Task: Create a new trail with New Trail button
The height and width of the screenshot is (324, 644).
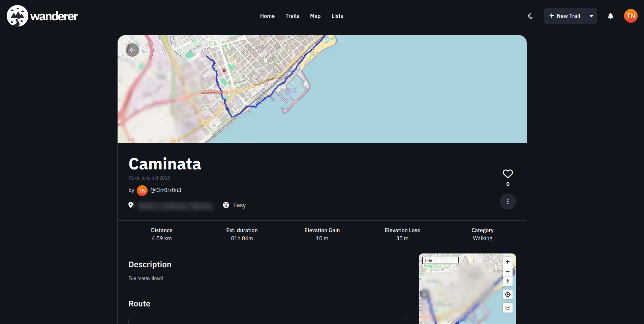Action: pos(565,16)
